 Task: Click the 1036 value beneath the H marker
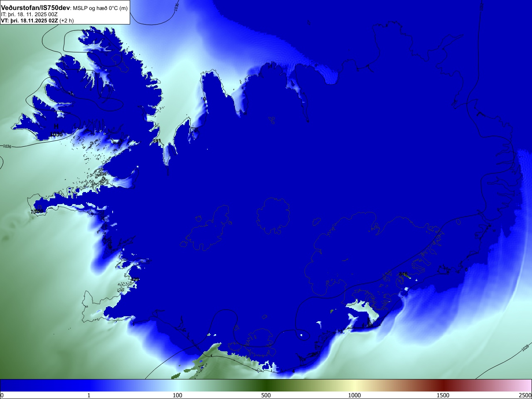pyautogui.click(x=56, y=134)
